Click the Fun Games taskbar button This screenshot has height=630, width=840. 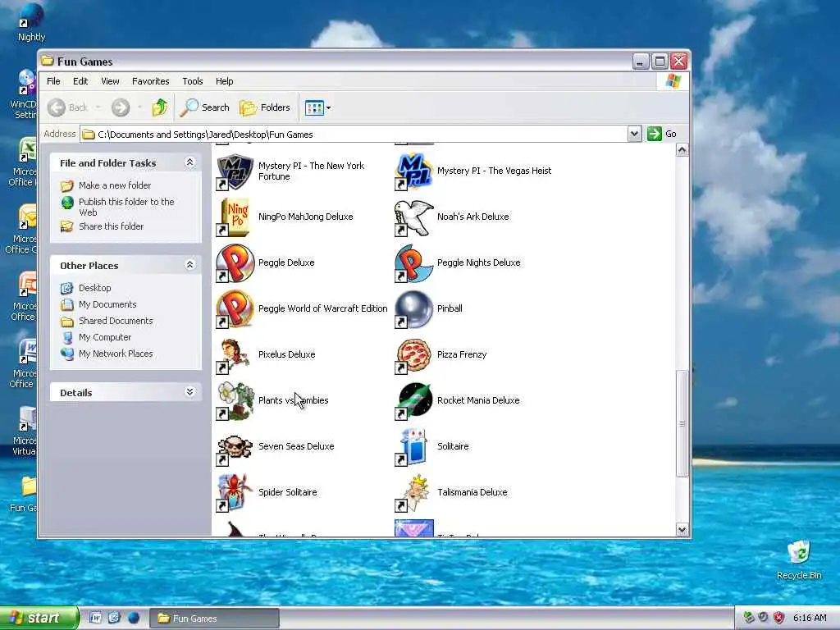tap(214, 619)
